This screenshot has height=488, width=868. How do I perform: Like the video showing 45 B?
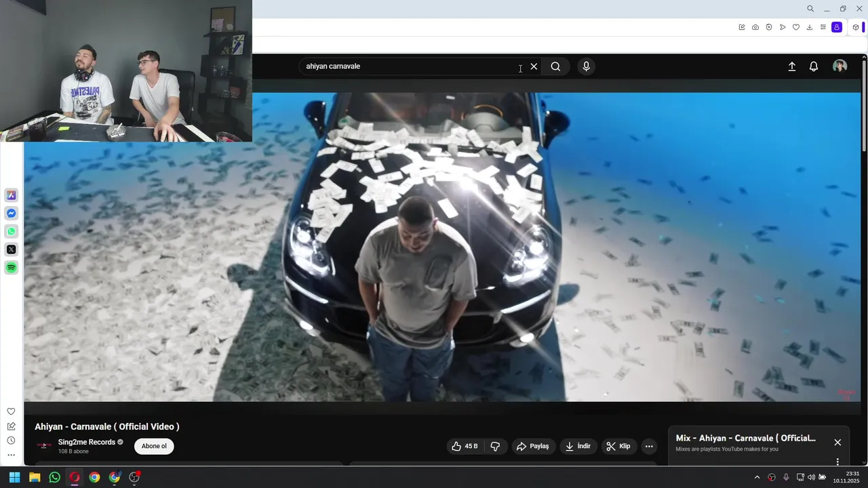(465, 446)
